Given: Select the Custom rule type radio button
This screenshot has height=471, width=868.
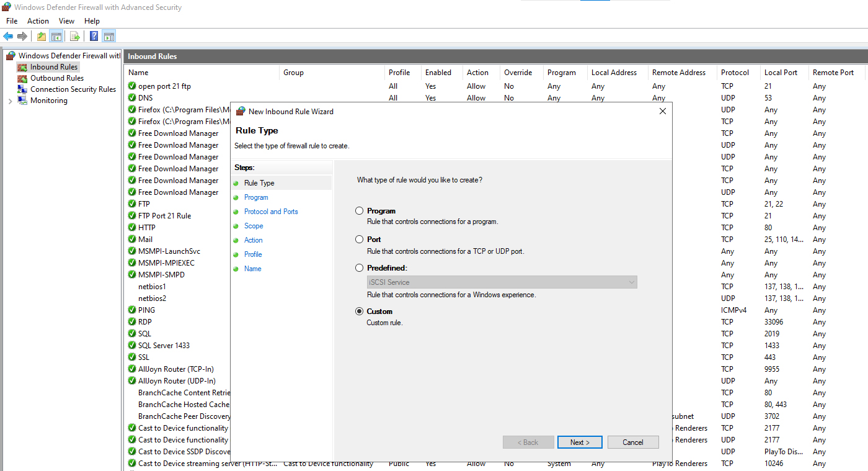Looking at the screenshot, I should (359, 312).
